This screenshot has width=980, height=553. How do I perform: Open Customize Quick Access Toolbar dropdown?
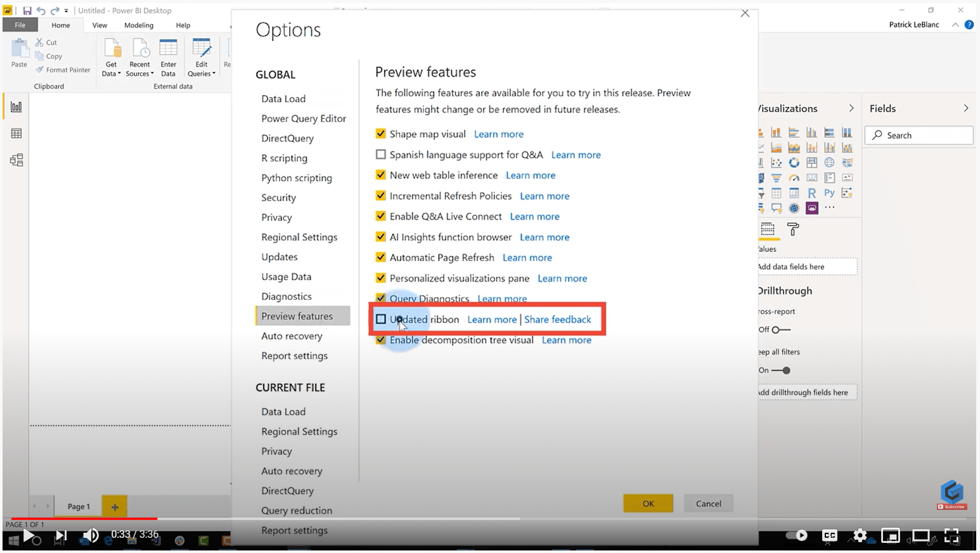click(67, 11)
